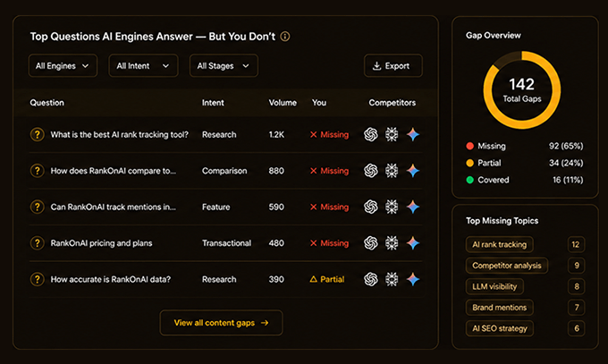
Task: Click the question icon for How accurate row
Action: tap(38, 279)
